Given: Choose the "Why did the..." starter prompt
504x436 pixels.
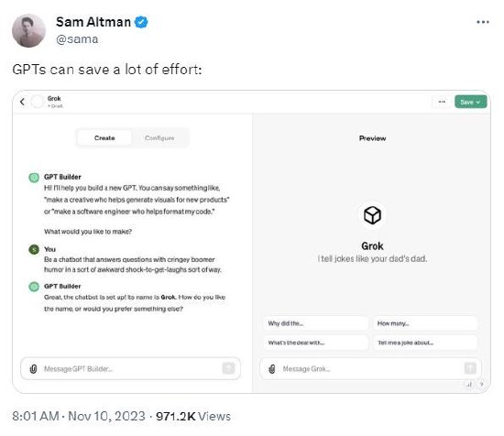Looking at the screenshot, I should 316,323.
